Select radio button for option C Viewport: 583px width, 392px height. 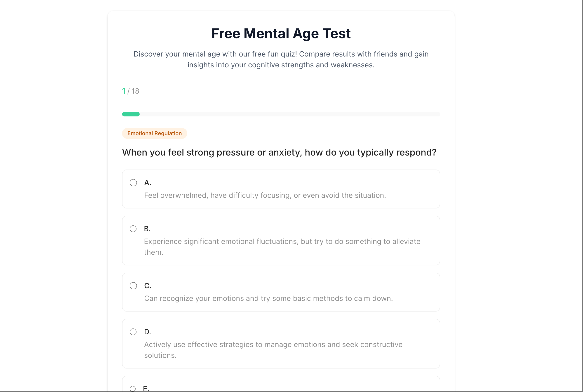pos(133,286)
